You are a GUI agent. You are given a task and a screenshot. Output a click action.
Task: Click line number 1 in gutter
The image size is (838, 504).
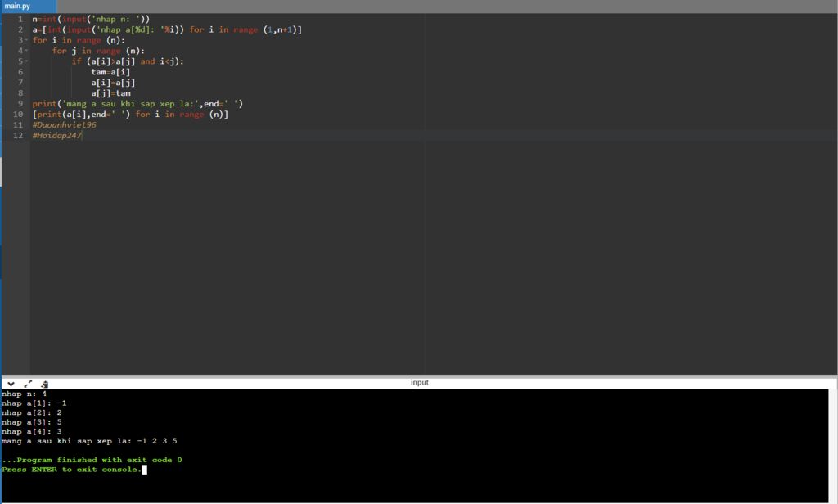tap(20, 20)
